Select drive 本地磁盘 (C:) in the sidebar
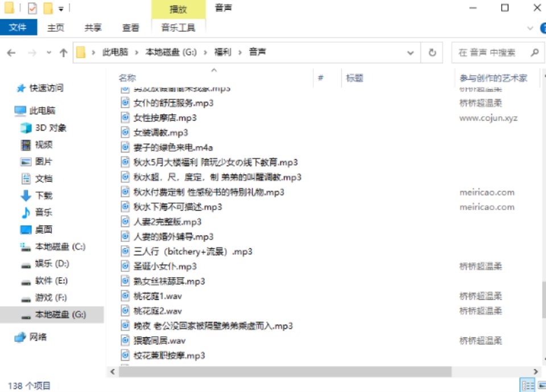Viewport: 546px width, 392px height. pos(60,247)
